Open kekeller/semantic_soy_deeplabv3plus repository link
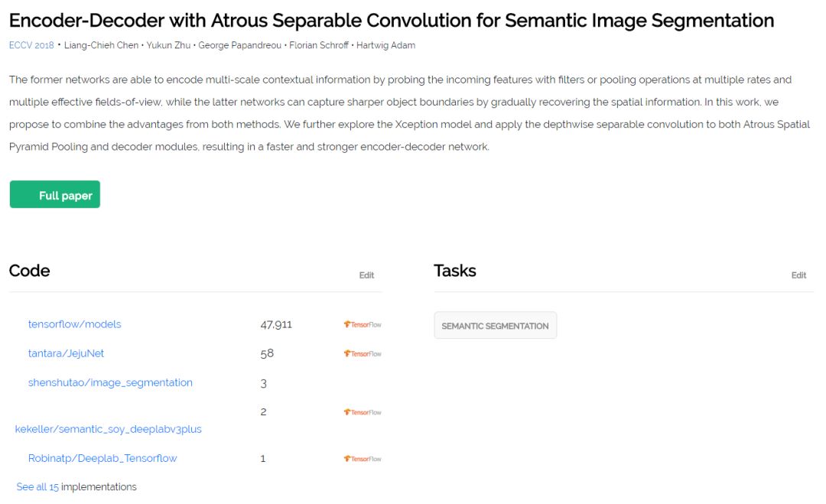This screenshot has width=826, height=504. [108, 429]
